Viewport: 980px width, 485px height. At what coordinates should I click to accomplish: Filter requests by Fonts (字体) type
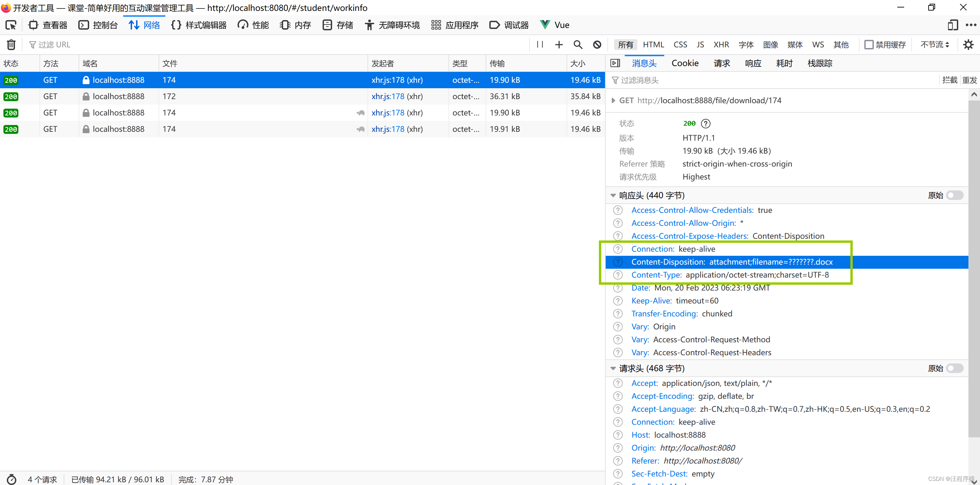tap(746, 45)
